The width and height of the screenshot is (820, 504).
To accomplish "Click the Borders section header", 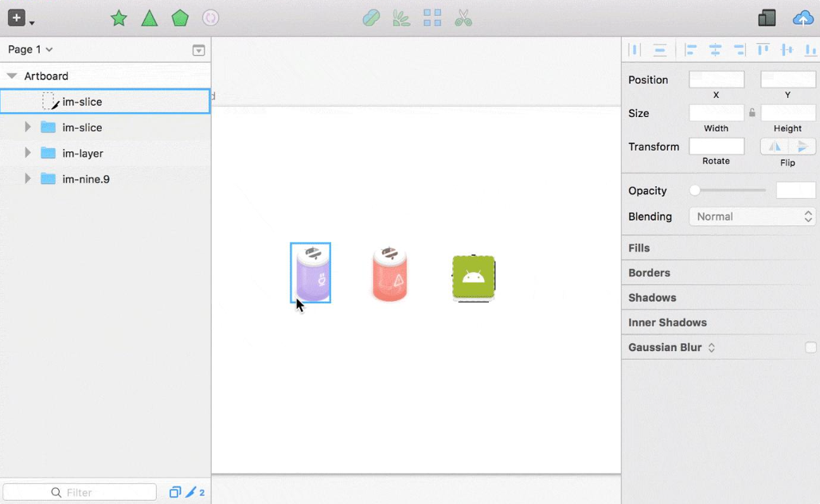I will (720, 272).
